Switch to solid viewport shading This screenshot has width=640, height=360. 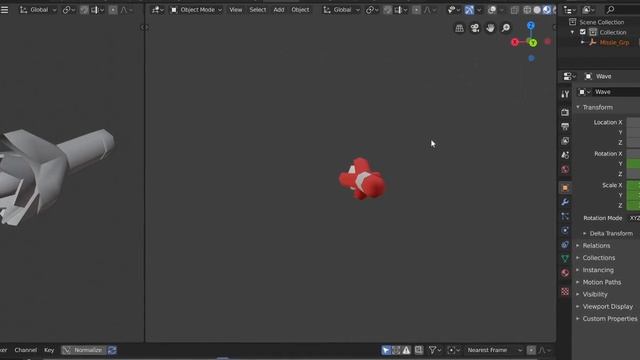(x=537, y=10)
